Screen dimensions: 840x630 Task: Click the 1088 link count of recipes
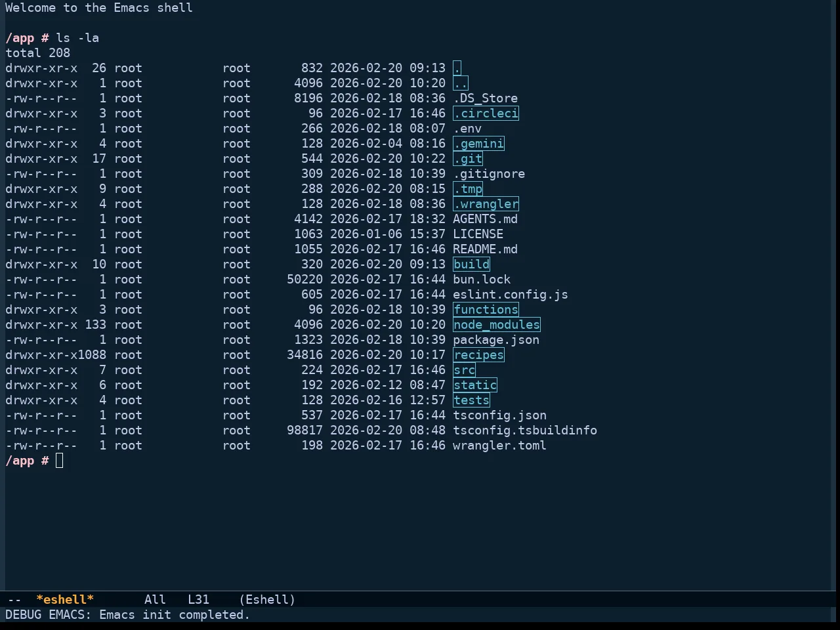(92, 355)
